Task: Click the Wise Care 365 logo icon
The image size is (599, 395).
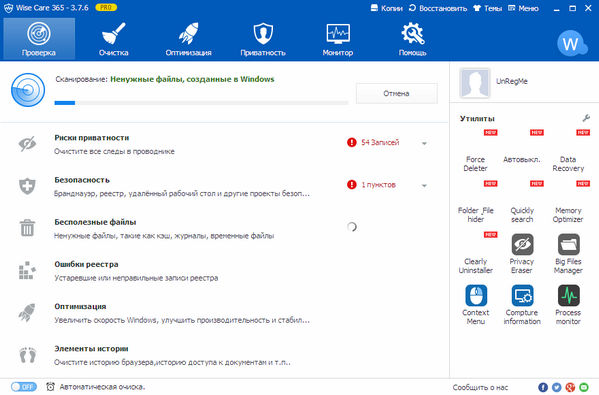Action: [x=8, y=8]
